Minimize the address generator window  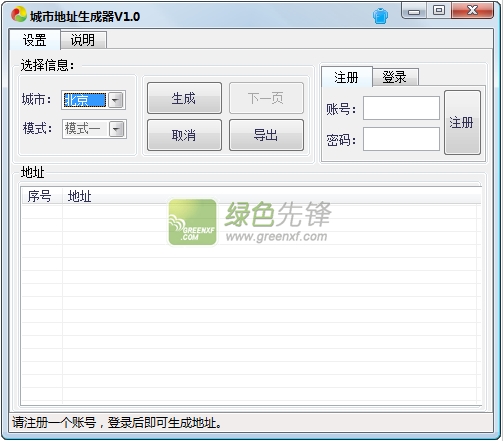[x=414, y=11]
